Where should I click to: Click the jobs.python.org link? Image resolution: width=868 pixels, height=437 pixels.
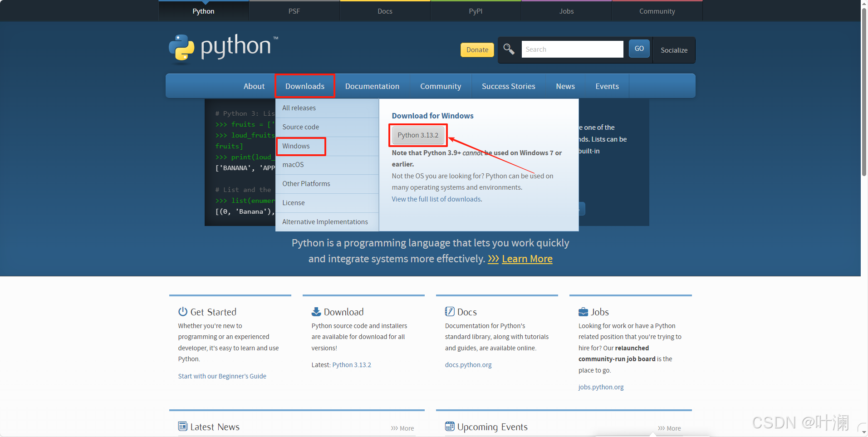[x=601, y=387]
